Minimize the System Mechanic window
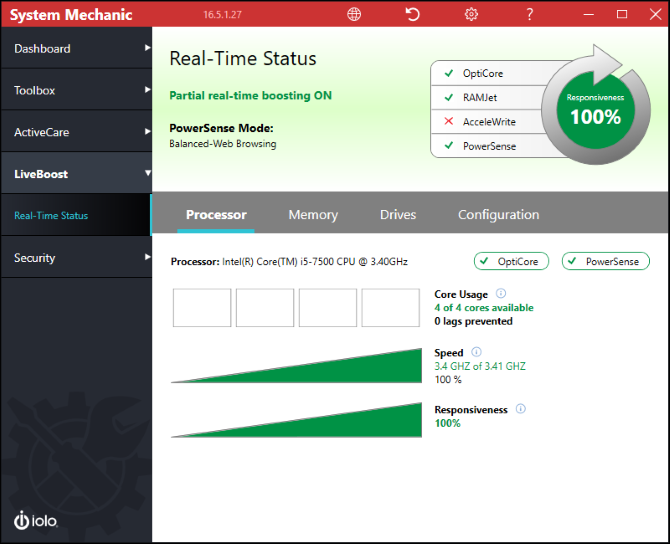Screen dimensions: 670x544 click(588, 15)
